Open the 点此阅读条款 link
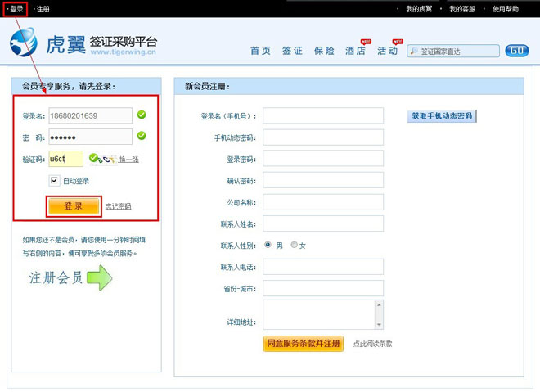The height and width of the screenshot is (392, 540). point(372,344)
